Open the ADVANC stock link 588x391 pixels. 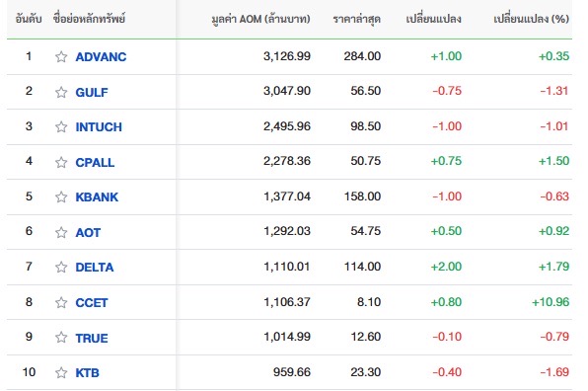[x=101, y=56]
